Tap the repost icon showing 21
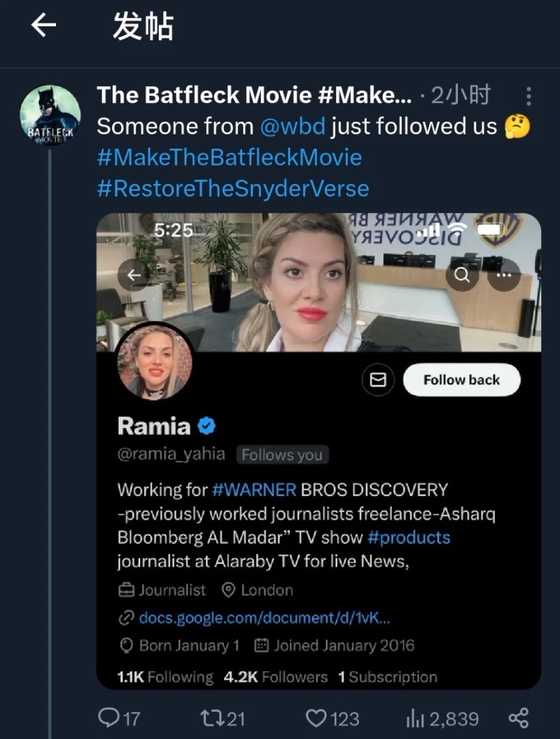 tap(210, 718)
